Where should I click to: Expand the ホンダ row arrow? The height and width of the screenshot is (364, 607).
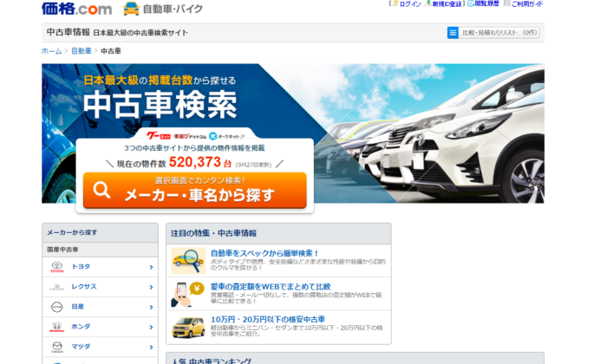[x=152, y=328]
